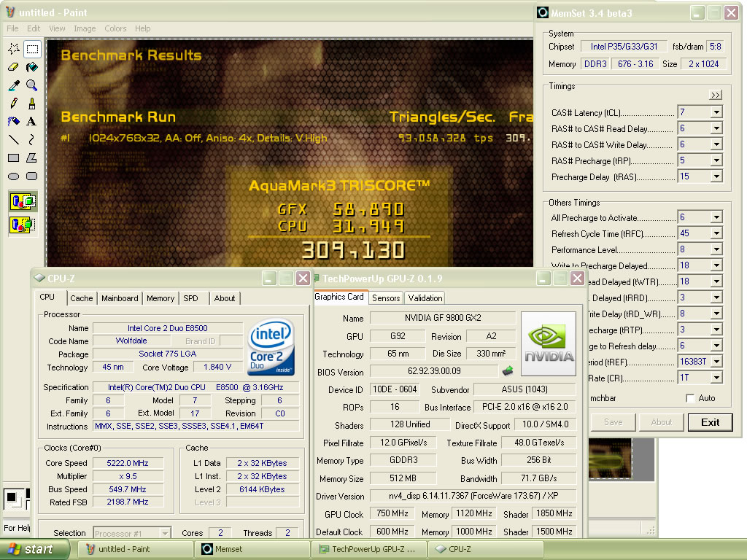The width and height of the screenshot is (747, 560).
Task: Open the Help menu in Paint
Action: [142, 28]
